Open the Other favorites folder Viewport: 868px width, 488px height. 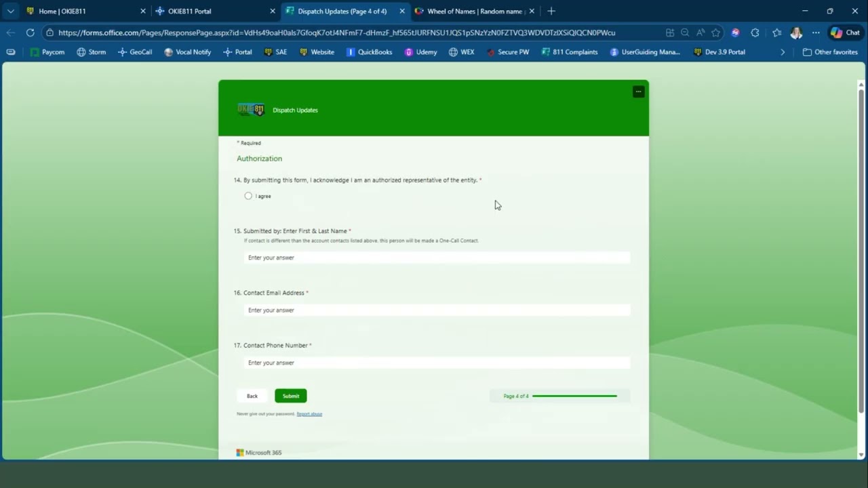pyautogui.click(x=830, y=52)
